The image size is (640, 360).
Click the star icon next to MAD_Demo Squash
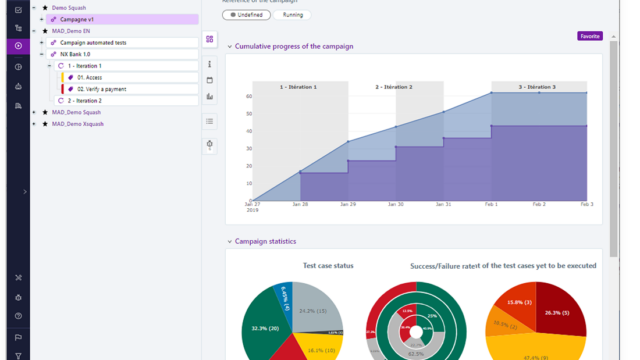click(45, 112)
